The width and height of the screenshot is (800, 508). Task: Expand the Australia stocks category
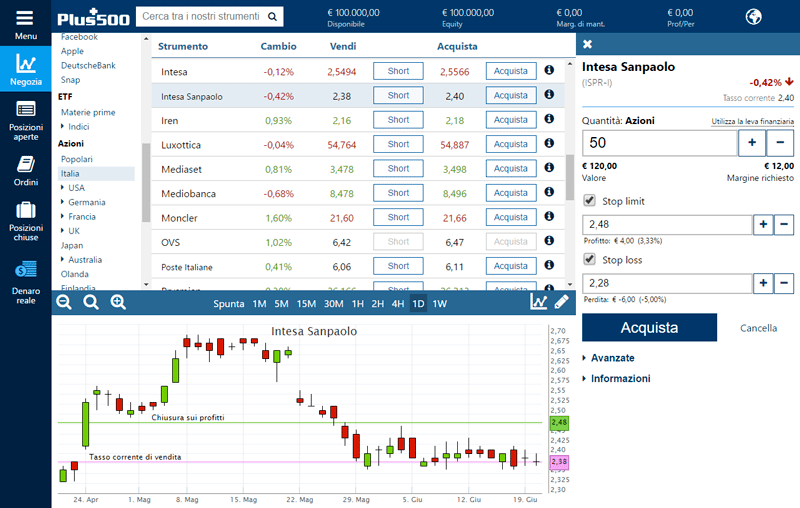[x=82, y=260]
